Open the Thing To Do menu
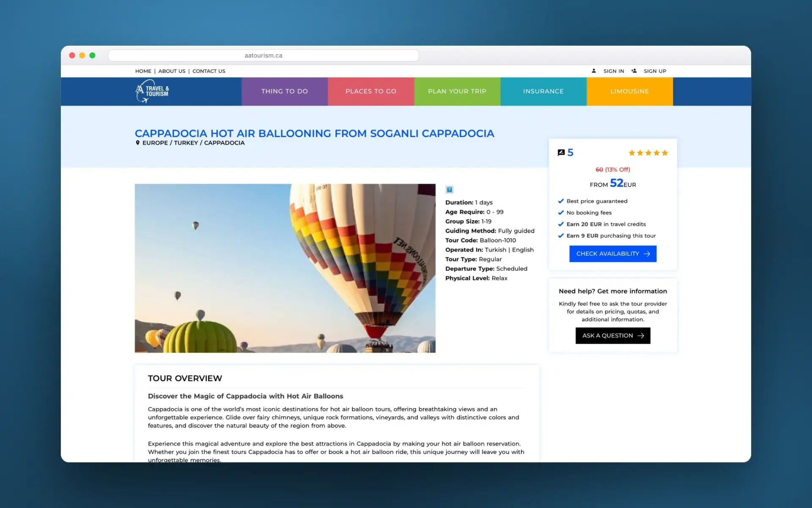The height and width of the screenshot is (508, 812). 285,91
